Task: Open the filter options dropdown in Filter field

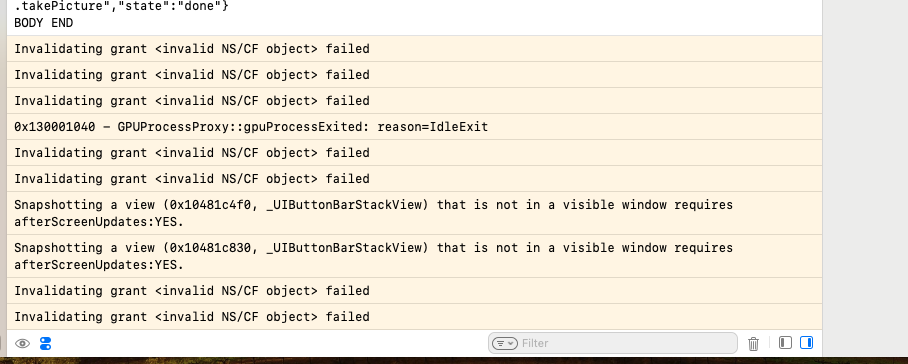Action: tap(504, 343)
